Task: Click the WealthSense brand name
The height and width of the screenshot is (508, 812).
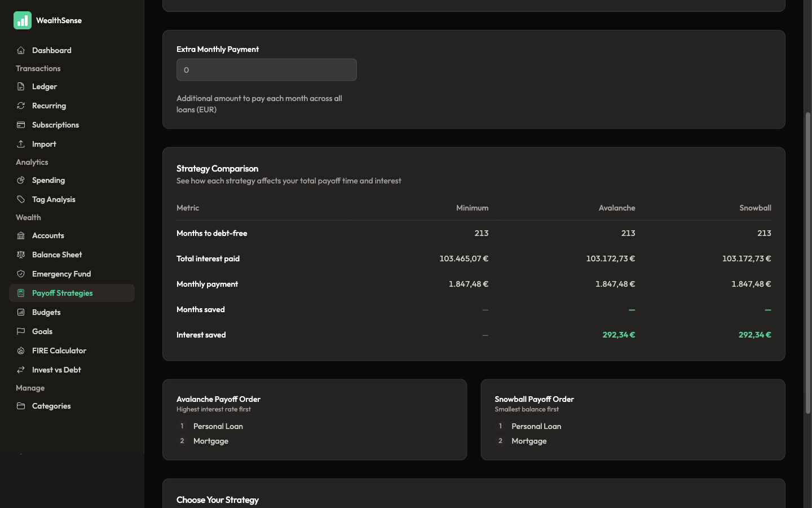Action: click(x=59, y=20)
